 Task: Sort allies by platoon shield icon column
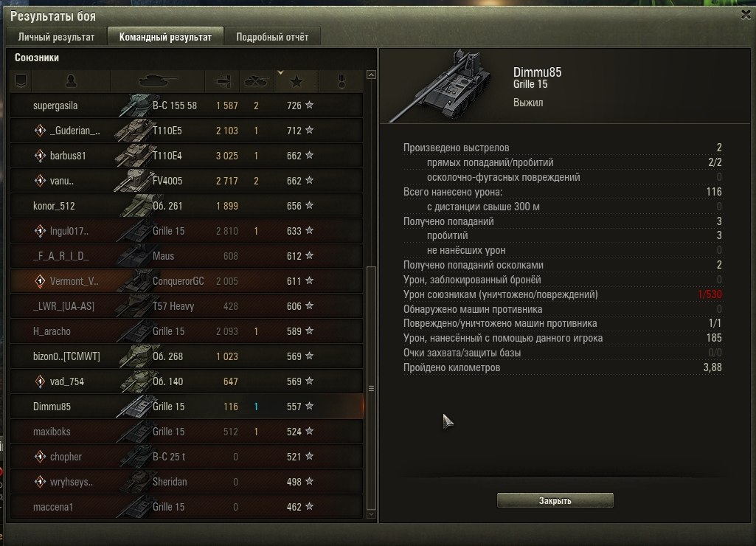tap(21, 81)
